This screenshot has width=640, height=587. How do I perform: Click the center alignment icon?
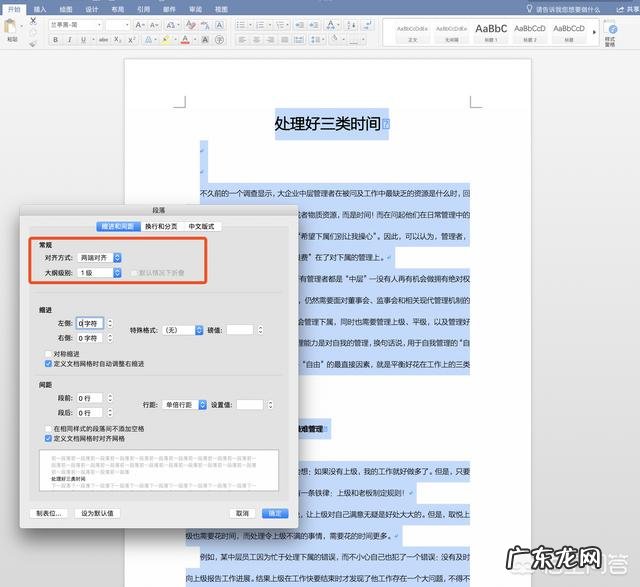[256, 40]
